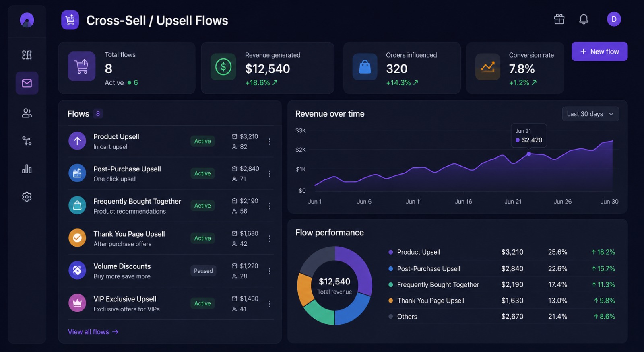Open the puzzle-piece integrations sidebar icon
Screen dimensions: 644x352
click(27, 55)
